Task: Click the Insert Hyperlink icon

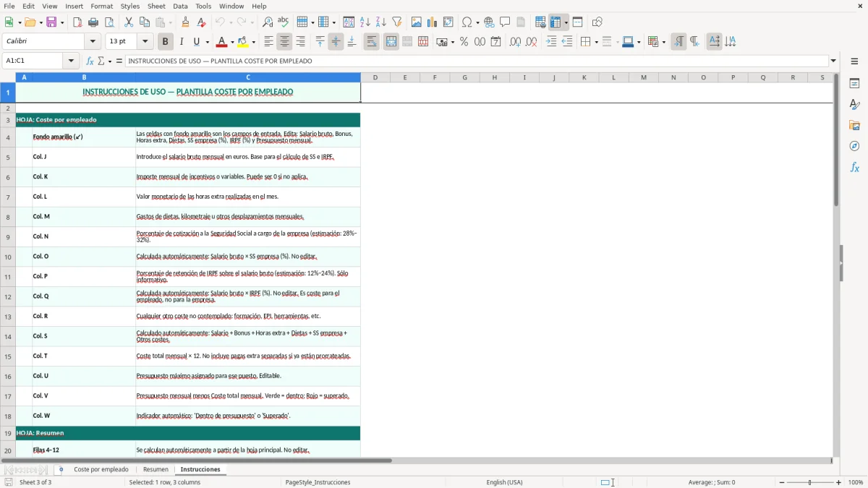Action: (x=490, y=22)
